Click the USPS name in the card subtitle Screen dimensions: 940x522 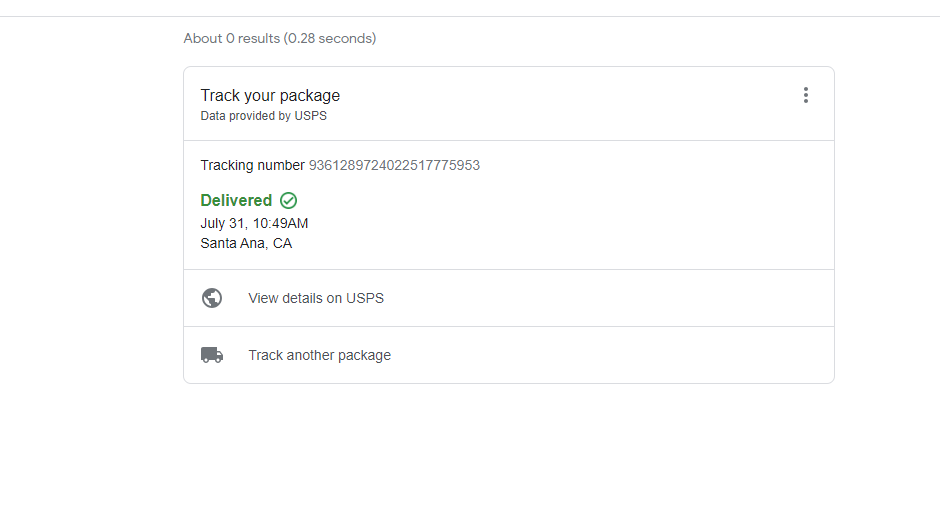click(311, 116)
